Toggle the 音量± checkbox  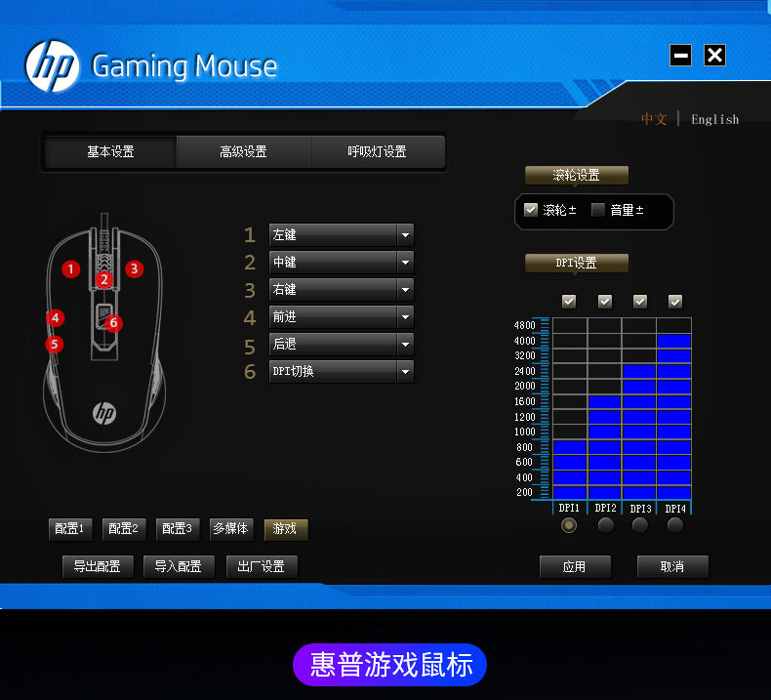(x=598, y=210)
